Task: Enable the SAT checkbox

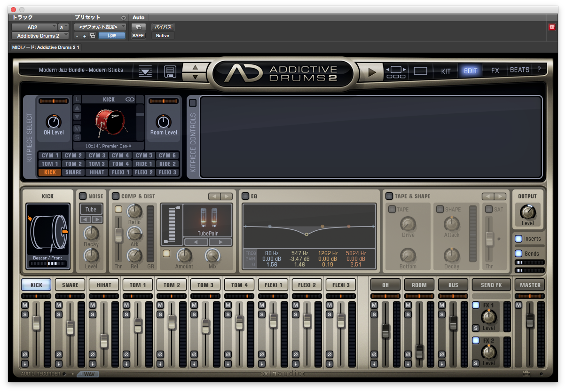Action: (x=489, y=209)
